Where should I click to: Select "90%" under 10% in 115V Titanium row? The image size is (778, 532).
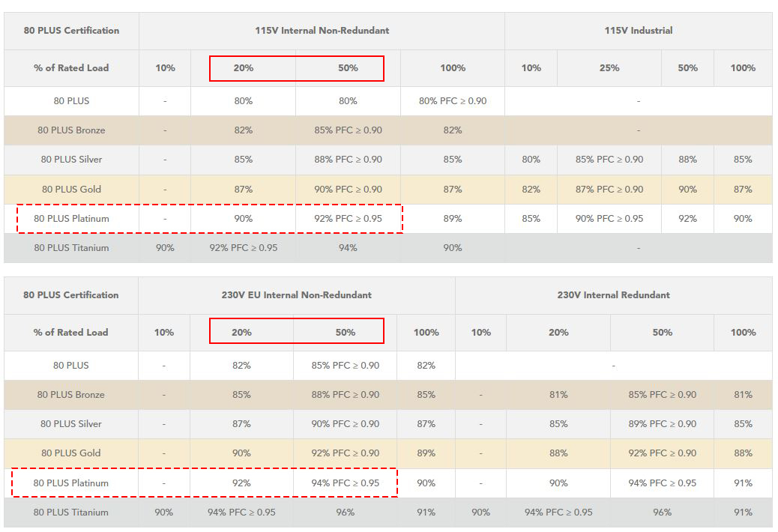point(165,248)
